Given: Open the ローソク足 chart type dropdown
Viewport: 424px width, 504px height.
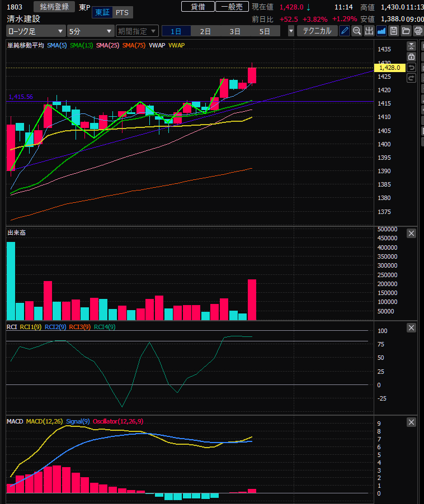Looking at the screenshot, I should (x=35, y=31).
